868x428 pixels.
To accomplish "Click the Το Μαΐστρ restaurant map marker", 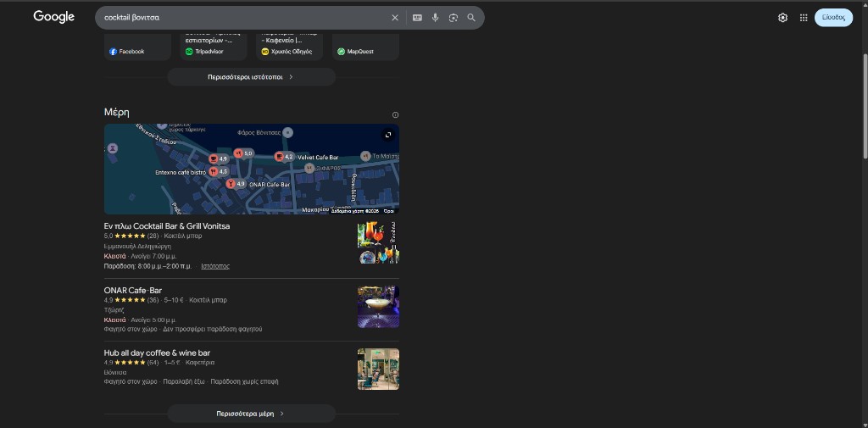I will click(x=365, y=156).
